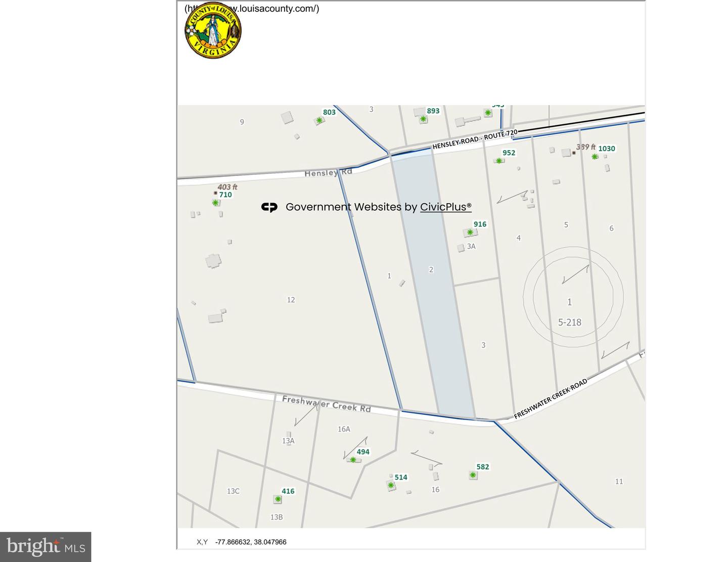The width and height of the screenshot is (728, 562).
Task: Click the louisacounty.com URL link
Action: coord(252,9)
